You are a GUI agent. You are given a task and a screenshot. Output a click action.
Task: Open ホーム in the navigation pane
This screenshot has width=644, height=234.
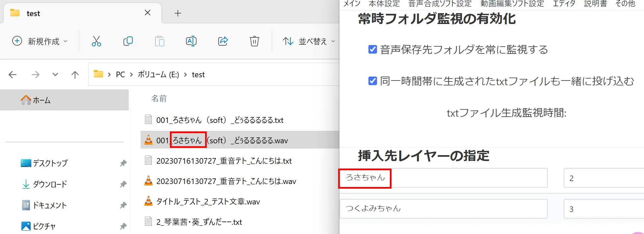(x=41, y=100)
